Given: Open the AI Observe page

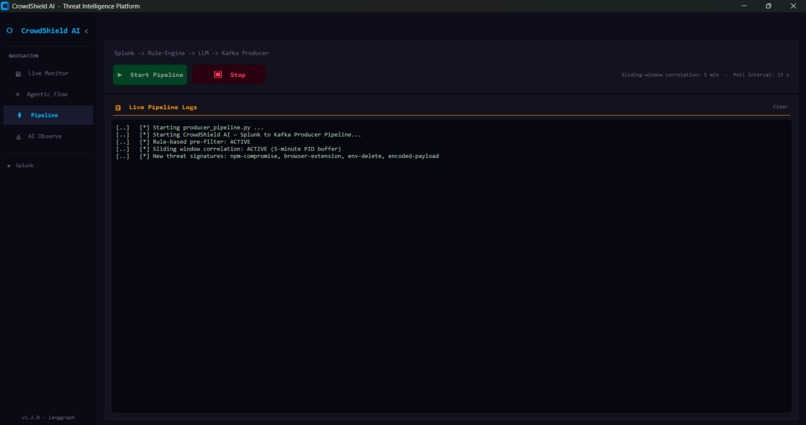Looking at the screenshot, I should [48, 136].
